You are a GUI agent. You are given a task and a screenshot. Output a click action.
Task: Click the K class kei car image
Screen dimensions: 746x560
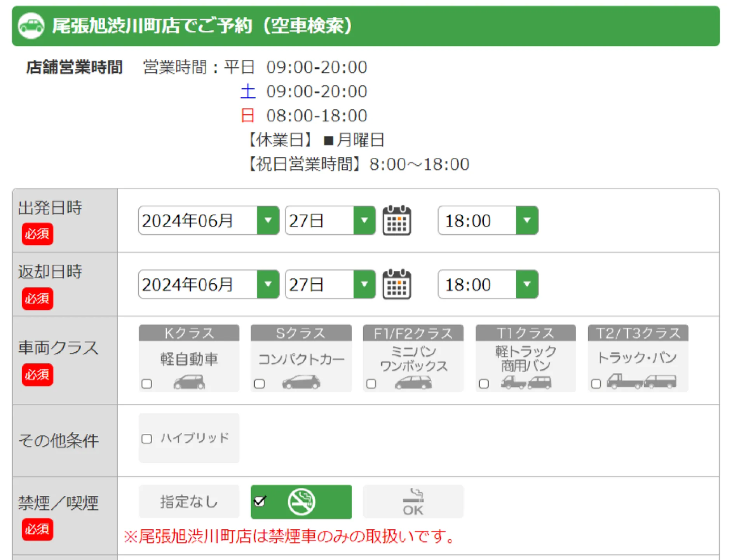tap(189, 382)
